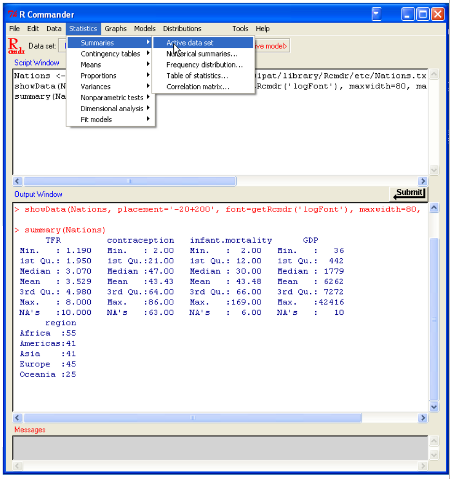The width and height of the screenshot is (450, 480).
Task: Click output window scroll-up arrow
Action: point(434,208)
